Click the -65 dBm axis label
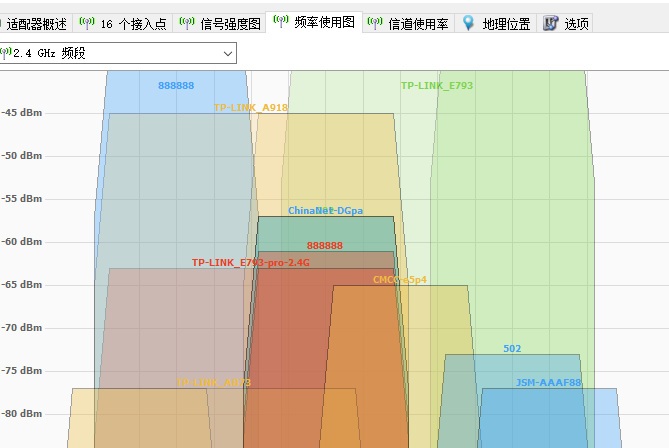The height and width of the screenshot is (448, 669). click(22, 285)
